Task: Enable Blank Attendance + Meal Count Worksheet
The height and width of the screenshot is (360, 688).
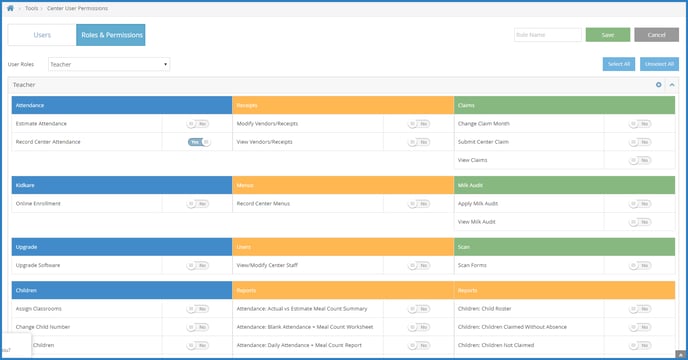Action: point(419,327)
